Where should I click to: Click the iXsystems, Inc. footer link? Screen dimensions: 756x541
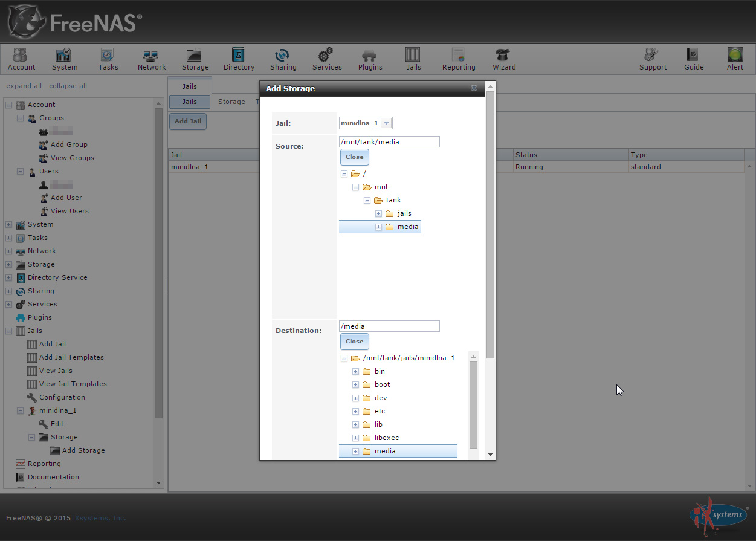point(100,518)
